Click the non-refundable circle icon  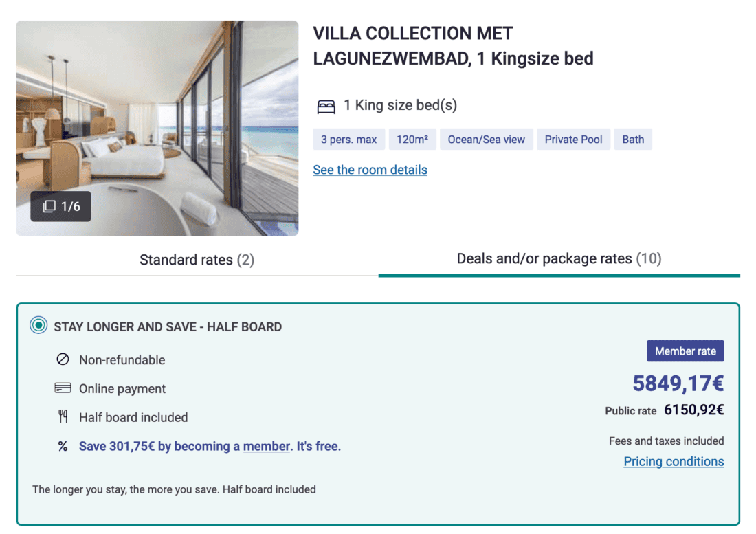(63, 359)
